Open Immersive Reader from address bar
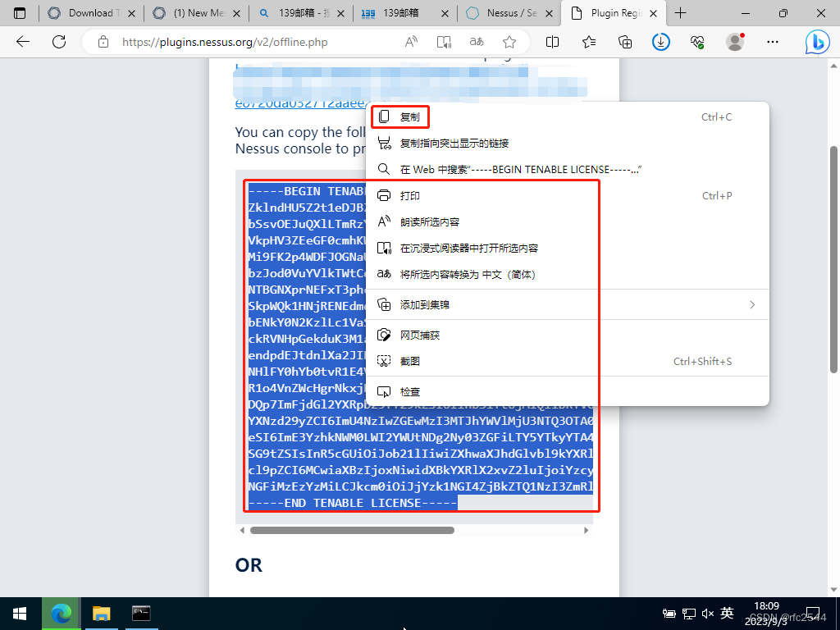The width and height of the screenshot is (840, 630). click(444, 42)
